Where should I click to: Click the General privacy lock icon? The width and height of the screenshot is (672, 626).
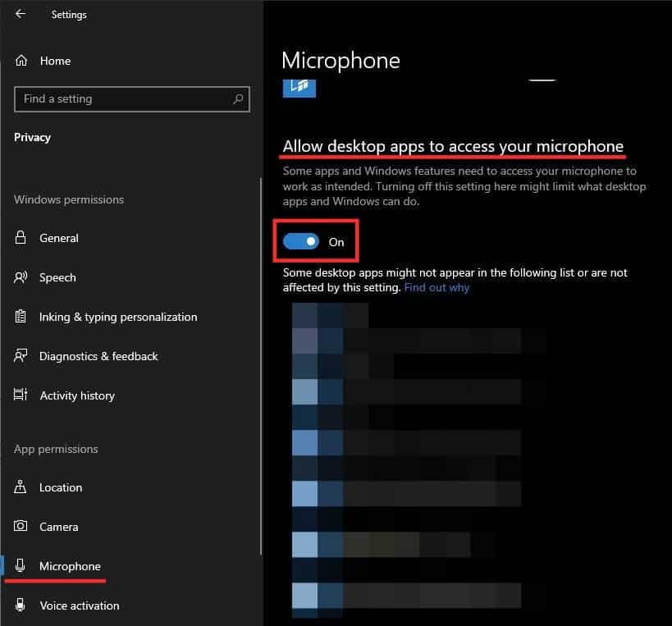(22, 238)
